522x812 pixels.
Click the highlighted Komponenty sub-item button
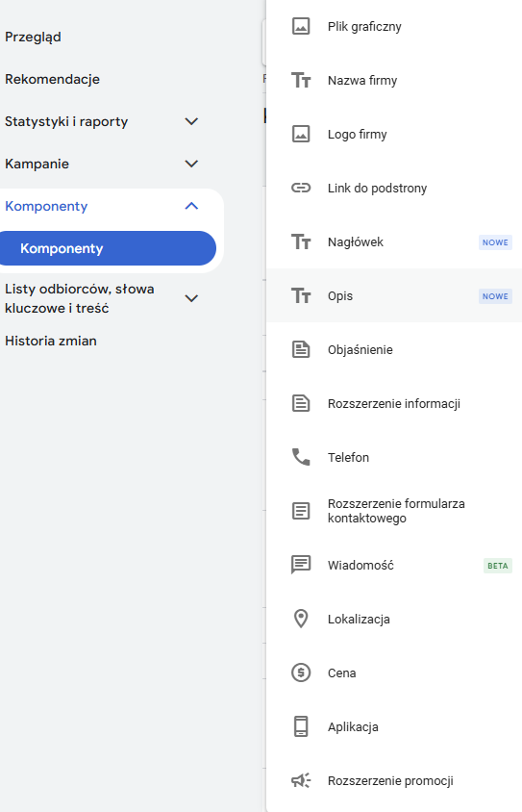[107, 248]
